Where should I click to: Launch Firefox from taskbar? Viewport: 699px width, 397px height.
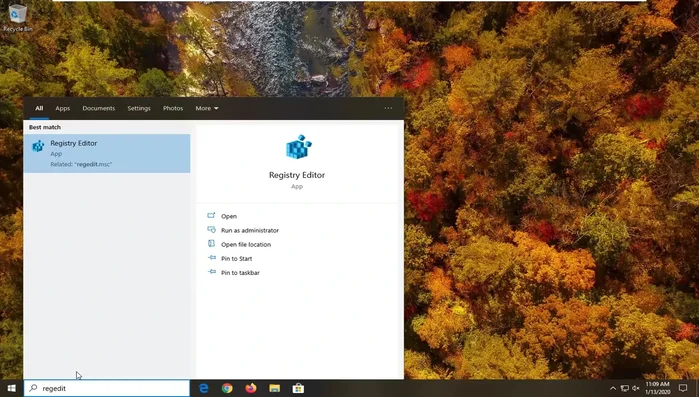tap(251, 388)
